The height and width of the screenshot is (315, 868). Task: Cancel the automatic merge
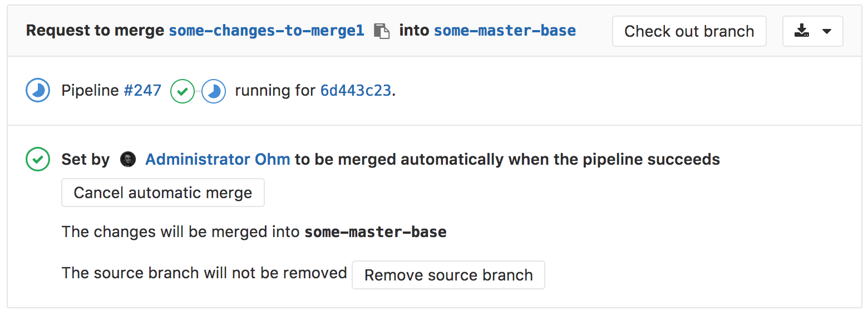point(162,193)
